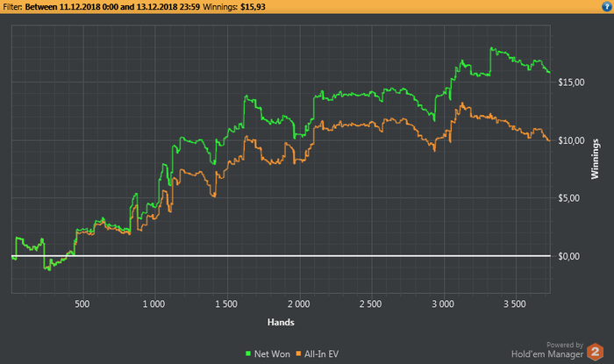Select the Net Won legend label

click(272, 353)
